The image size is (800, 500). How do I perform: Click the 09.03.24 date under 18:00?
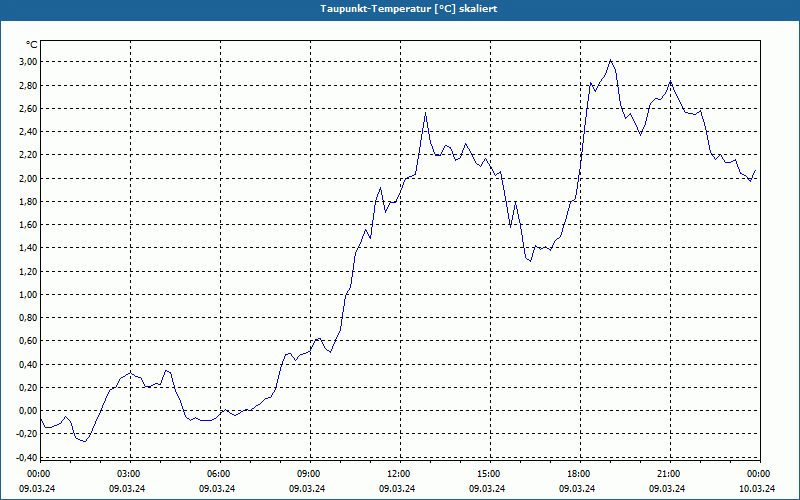point(577,489)
